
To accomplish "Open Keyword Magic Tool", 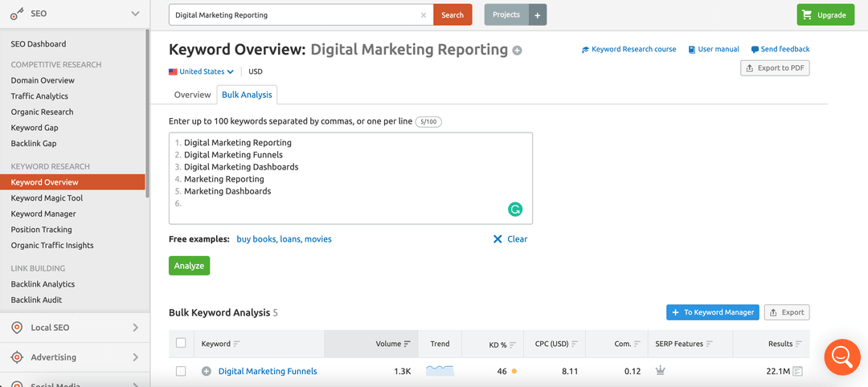I will 47,198.
